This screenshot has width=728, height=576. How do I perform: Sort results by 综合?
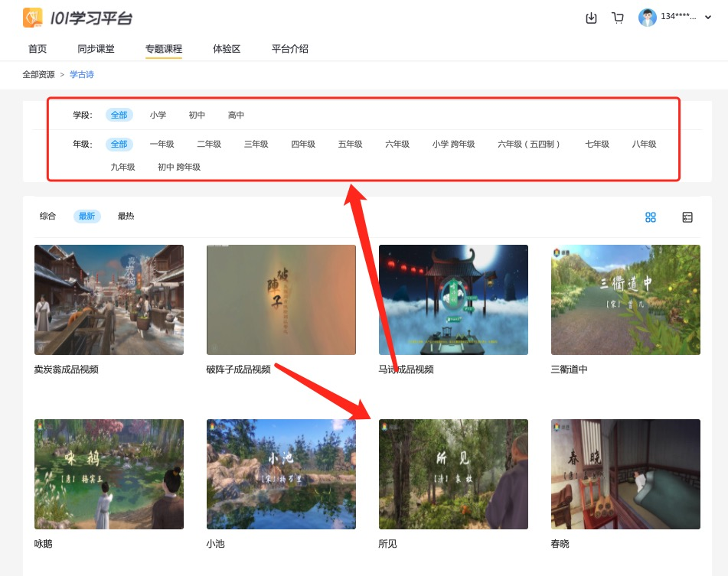coord(47,216)
